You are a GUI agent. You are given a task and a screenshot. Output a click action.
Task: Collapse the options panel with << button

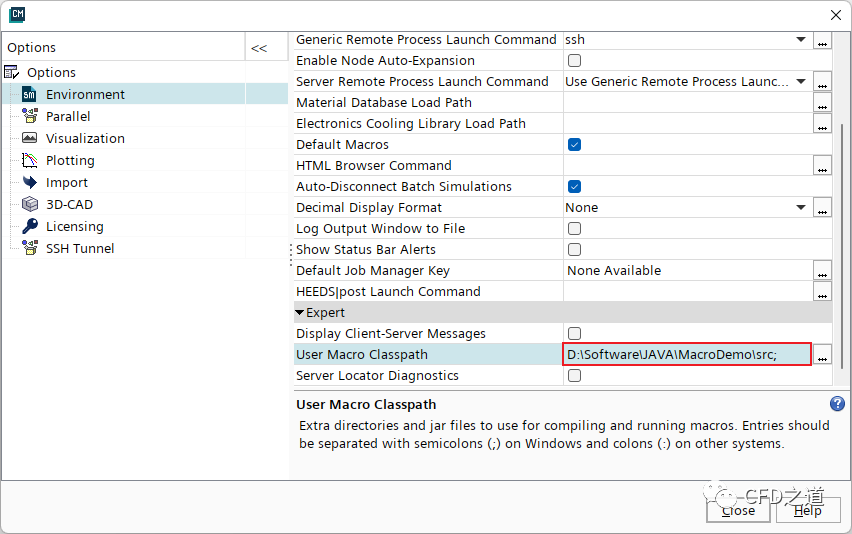(259, 48)
